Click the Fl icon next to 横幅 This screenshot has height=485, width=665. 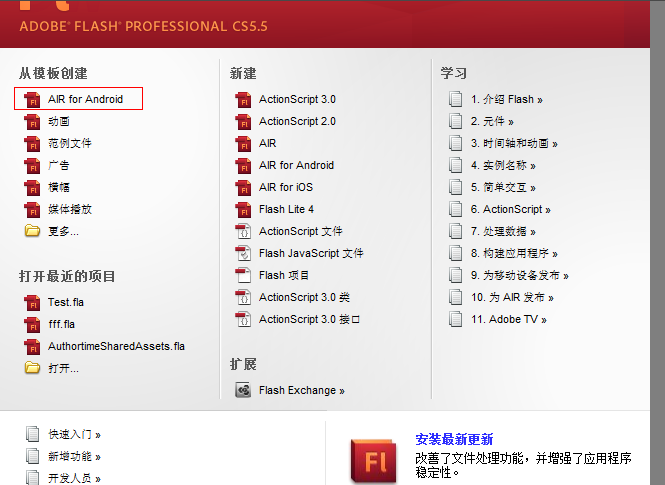coord(32,187)
